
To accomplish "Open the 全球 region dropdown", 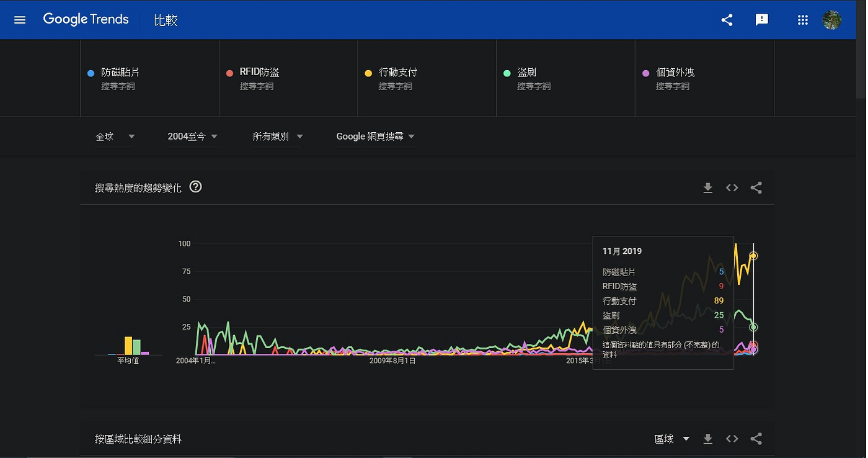I will click(x=115, y=137).
